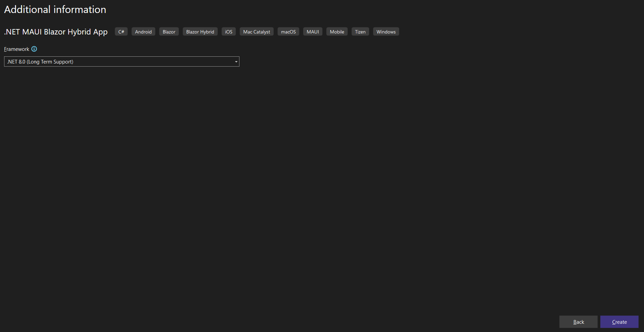Click the Create button
The height and width of the screenshot is (332, 644).
point(619,321)
